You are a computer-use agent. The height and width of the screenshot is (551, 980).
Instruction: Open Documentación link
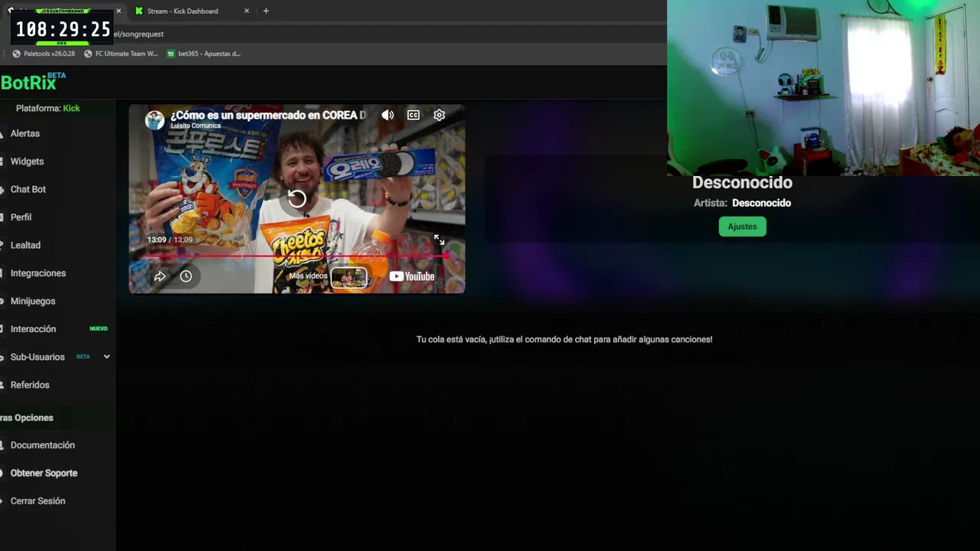[43, 445]
